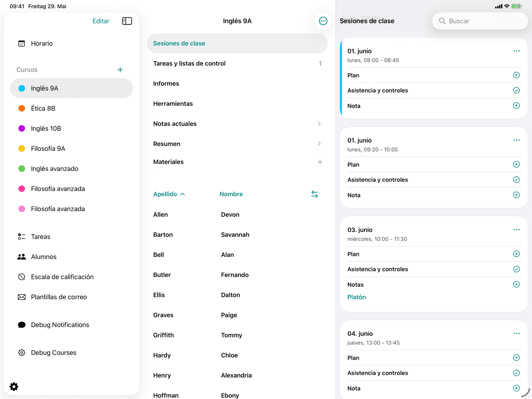The width and height of the screenshot is (532, 399).
Task: Add materials with the plus icon
Action: [320, 162]
